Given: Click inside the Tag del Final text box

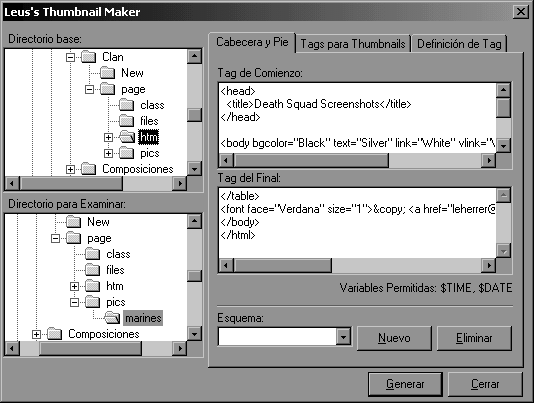Looking at the screenshot, I should [357, 223].
